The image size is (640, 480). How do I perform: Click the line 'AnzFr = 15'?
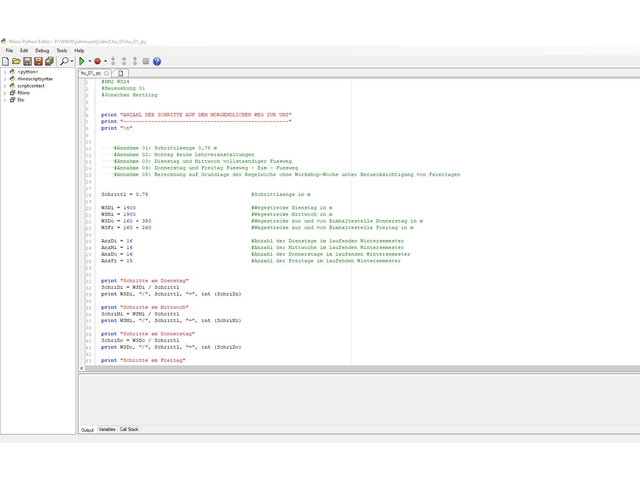pos(117,260)
